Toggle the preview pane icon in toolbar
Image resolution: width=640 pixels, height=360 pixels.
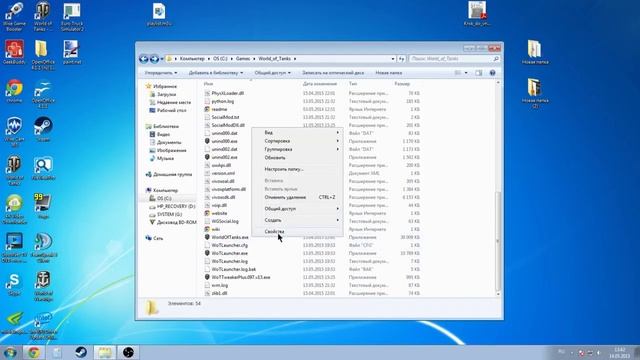pos(478,73)
